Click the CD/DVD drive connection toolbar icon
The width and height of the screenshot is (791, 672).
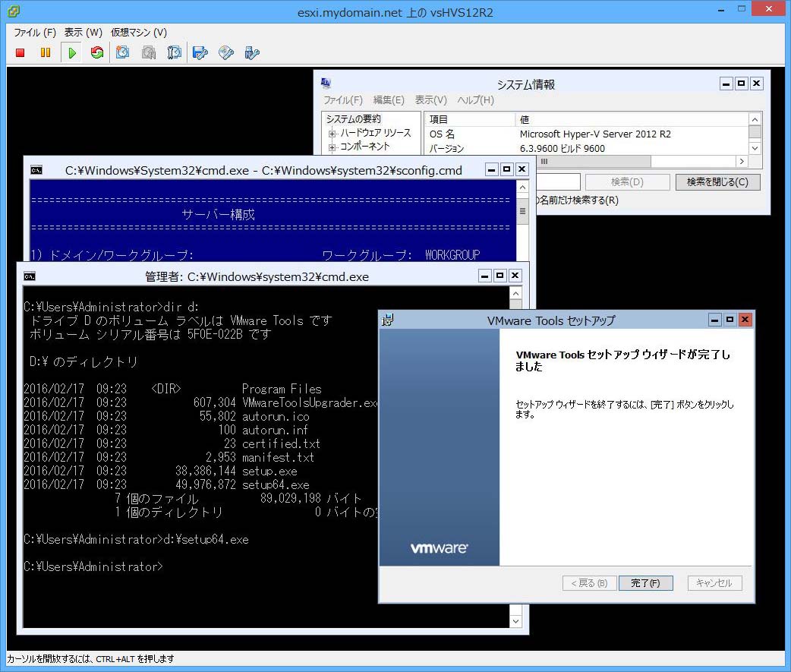[226, 52]
